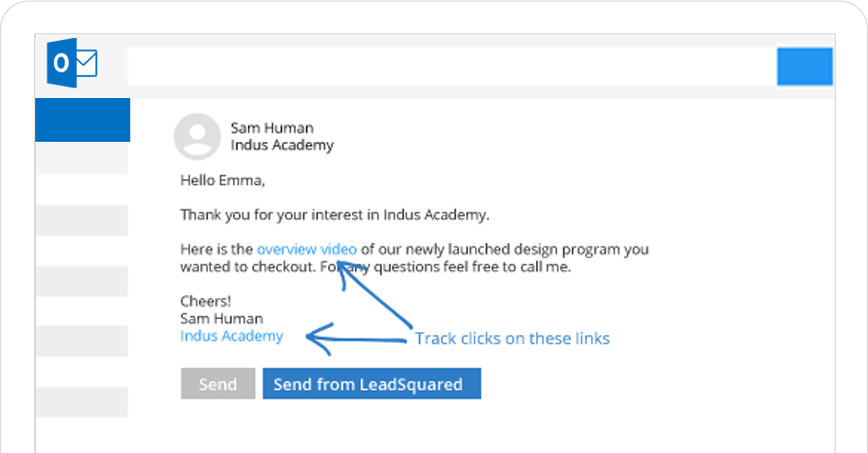The image size is (868, 453).
Task: Click the "Track clicks on these links" annotation
Action: [x=512, y=339]
